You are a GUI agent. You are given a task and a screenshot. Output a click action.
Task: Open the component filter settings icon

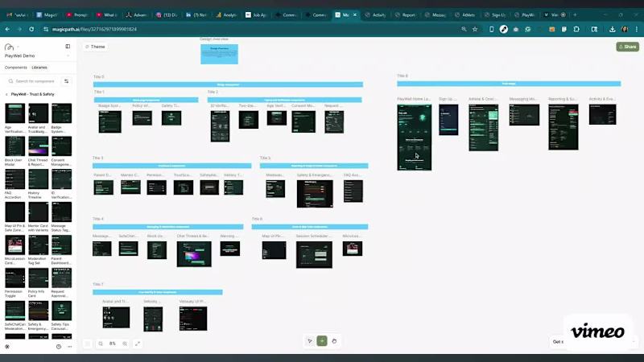(66, 81)
